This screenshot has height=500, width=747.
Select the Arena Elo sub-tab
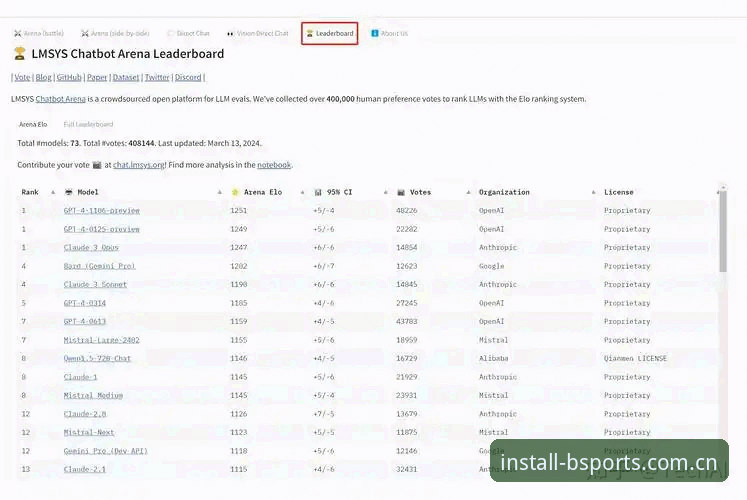pyautogui.click(x=33, y=124)
